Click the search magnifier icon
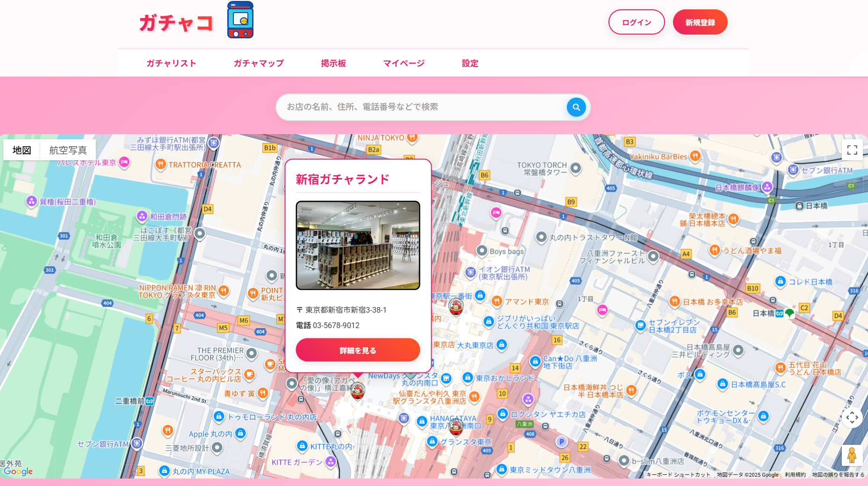This screenshot has width=868, height=486. pos(576,107)
